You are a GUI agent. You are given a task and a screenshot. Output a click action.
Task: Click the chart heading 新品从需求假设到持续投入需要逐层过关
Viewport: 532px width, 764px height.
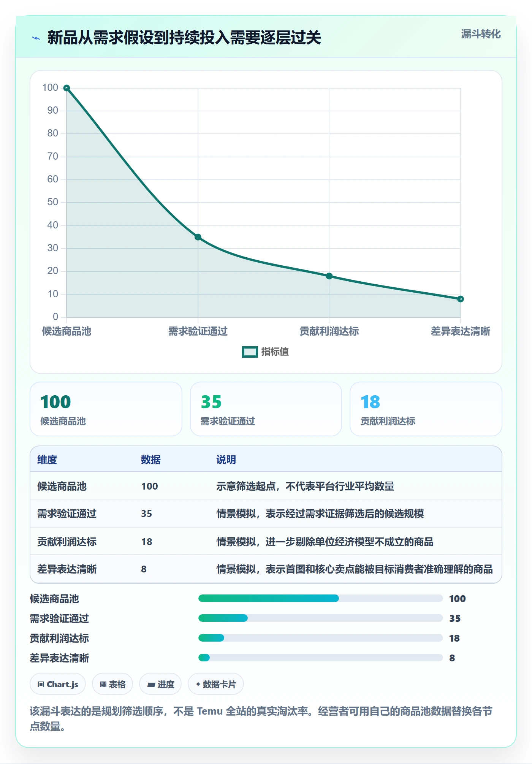click(184, 38)
